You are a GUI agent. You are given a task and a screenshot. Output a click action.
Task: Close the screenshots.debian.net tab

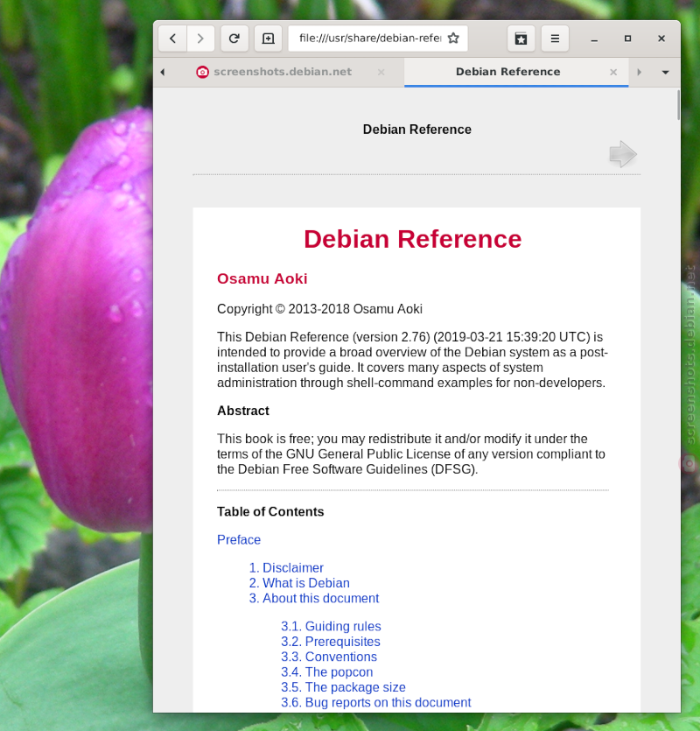pyautogui.click(x=381, y=72)
